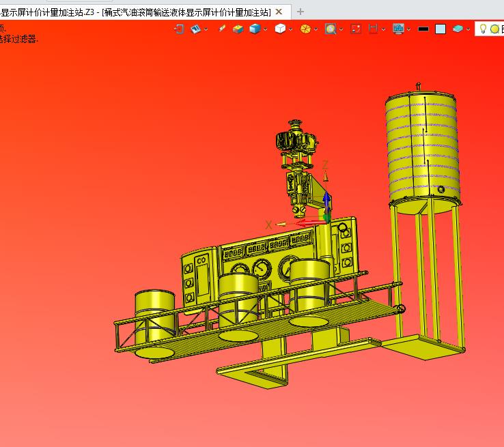Click the yellow-blue layered box icon
This screenshot has height=447, width=504.
point(238,29)
